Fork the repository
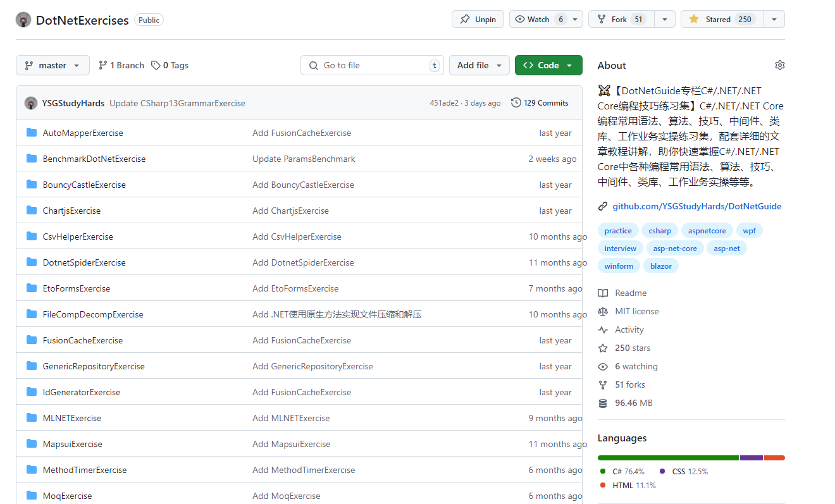Viewport: 835px width, 504px height. (x=621, y=19)
